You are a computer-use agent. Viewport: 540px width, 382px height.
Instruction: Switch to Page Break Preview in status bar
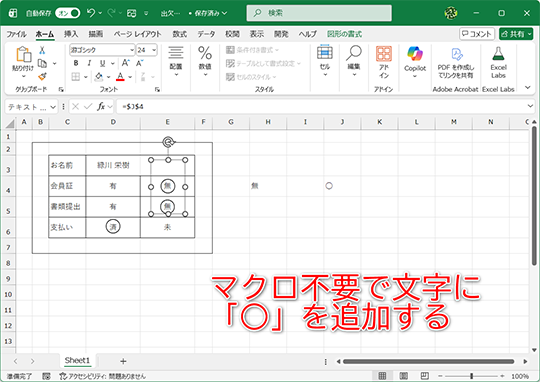point(425,375)
